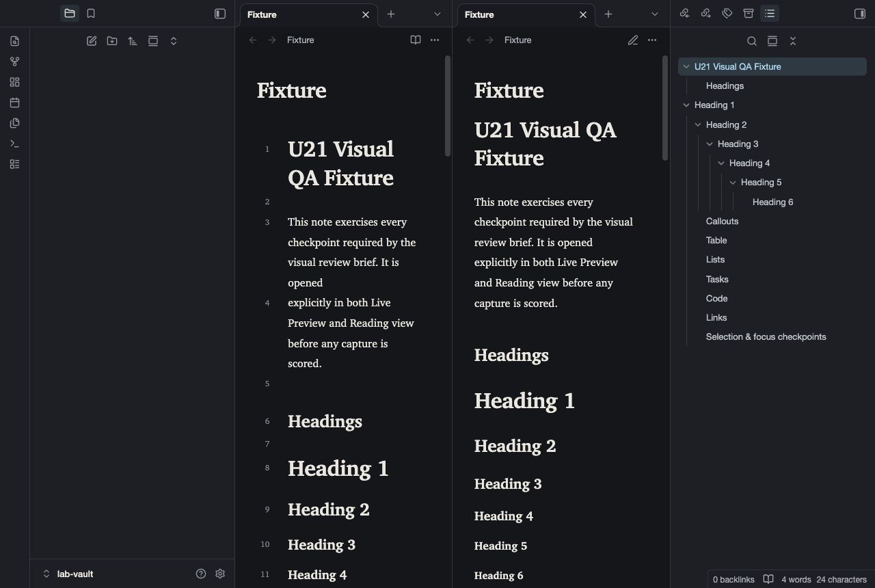Open more options menu in right pane
Image resolution: width=875 pixels, height=588 pixels.
coord(652,40)
